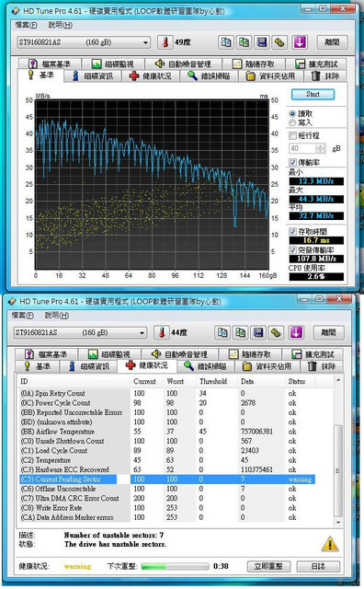Save floppy icon in bottom window toolbar

[258, 332]
